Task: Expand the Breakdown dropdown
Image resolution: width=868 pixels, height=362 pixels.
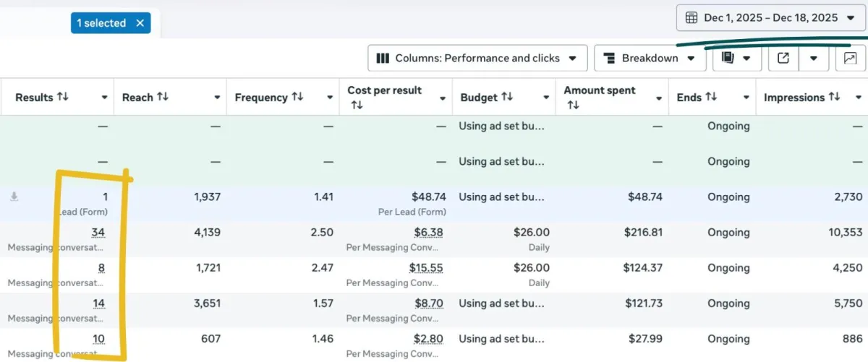Action: pos(650,59)
